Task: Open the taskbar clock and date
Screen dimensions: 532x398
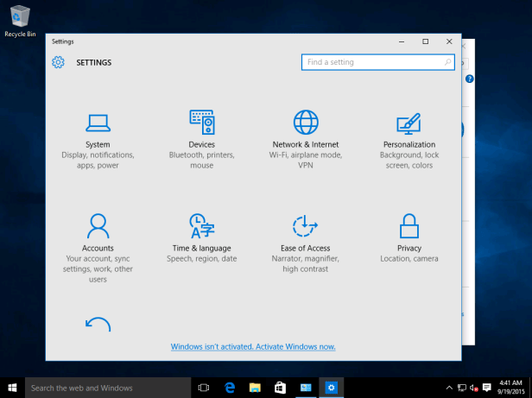Action: click(x=510, y=388)
